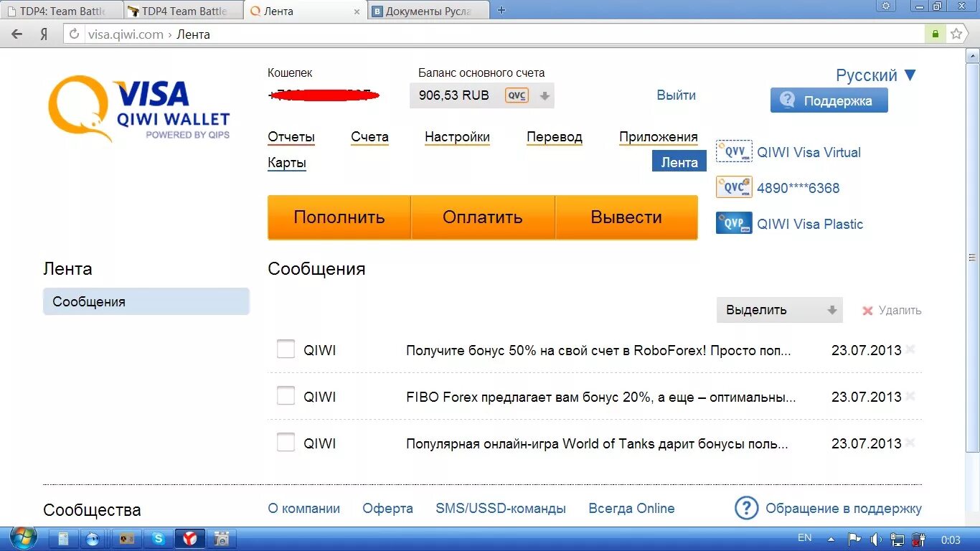The width and height of the screenshot is (980, 551).
Task: Go back with the browser back arrow
Action: coord(17,34)
